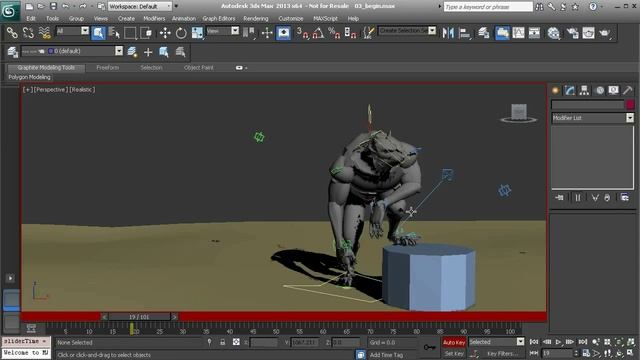Open Rendered Frame Window
Viewport: 640px width, 360px height.
[x=588, y=33]
